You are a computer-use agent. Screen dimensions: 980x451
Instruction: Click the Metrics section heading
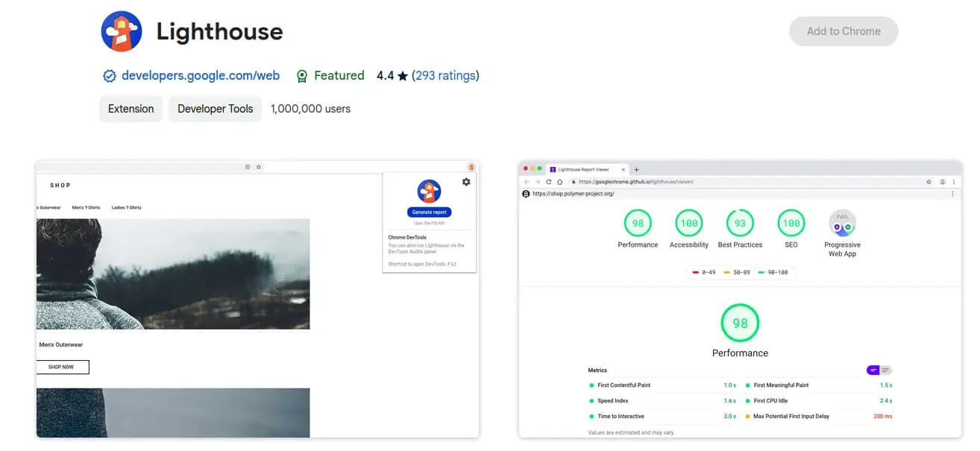pos(597,370)
